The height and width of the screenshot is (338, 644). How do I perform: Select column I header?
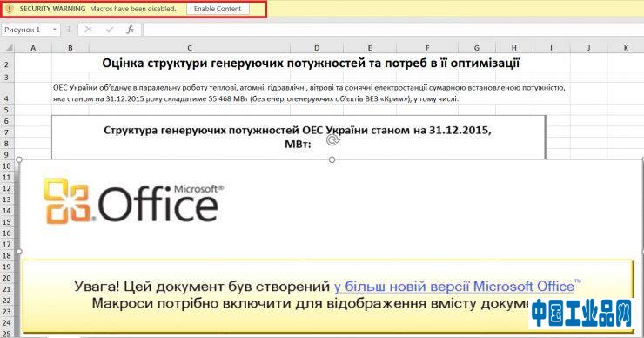coord(552,48)
